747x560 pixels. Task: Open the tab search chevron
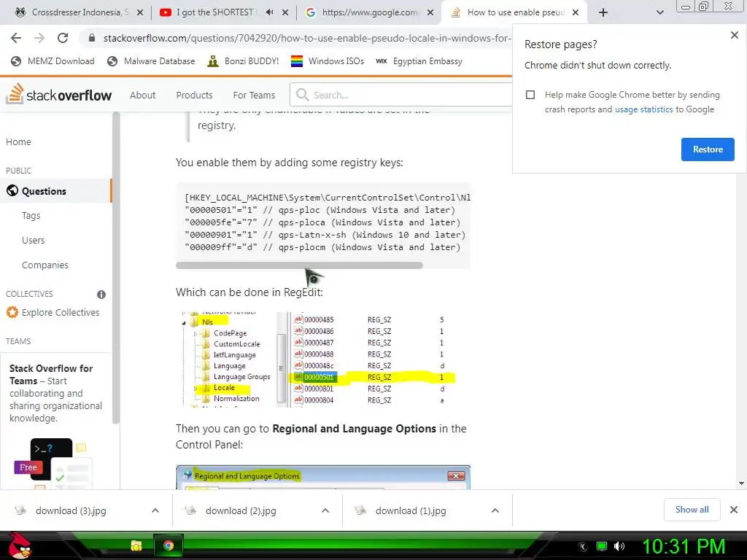coord(659,13)
